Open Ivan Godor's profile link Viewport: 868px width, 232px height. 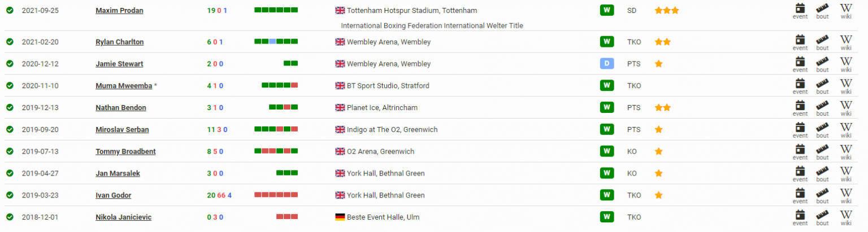pos(114,195)
